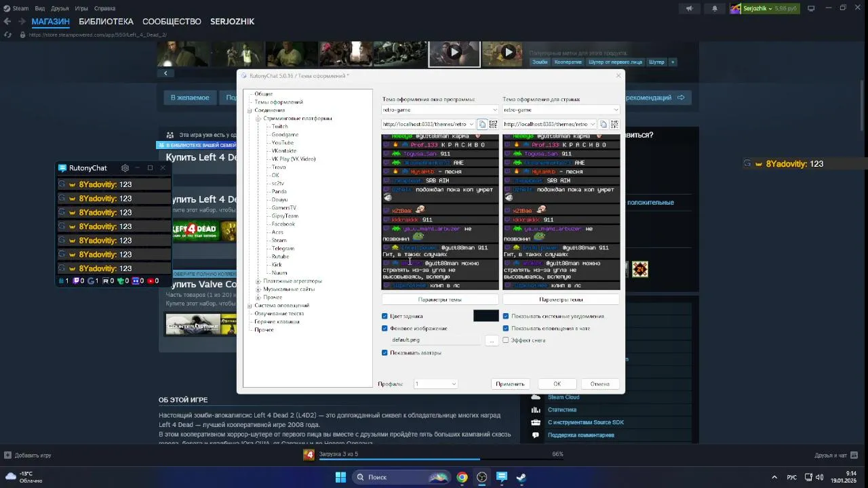Select 'Twitch' in connections tree
Screen dimensions: 868x488
(x=279, y=127)
